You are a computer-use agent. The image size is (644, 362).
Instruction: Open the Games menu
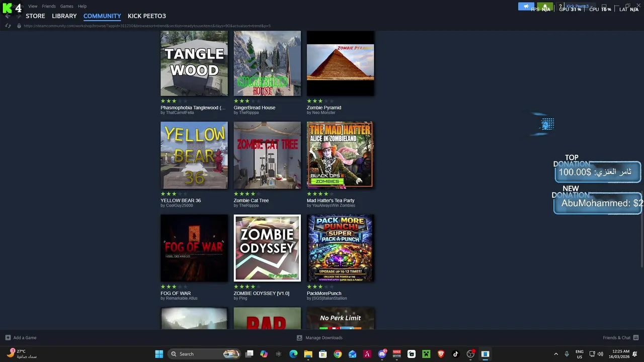(x=67, y=6)
